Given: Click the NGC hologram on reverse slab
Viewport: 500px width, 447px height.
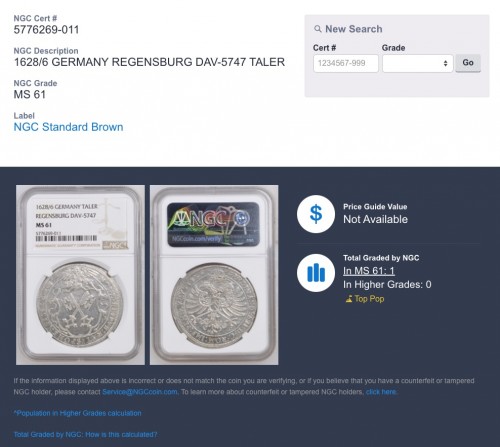Looking at the screenshot, I should click(213, 224).
